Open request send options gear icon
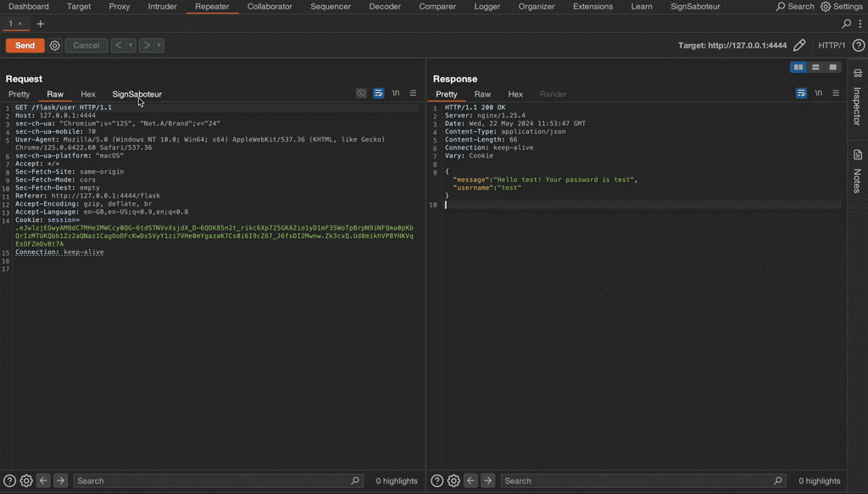The height and width of the screenshot is (494, 868). click(54, 46)
